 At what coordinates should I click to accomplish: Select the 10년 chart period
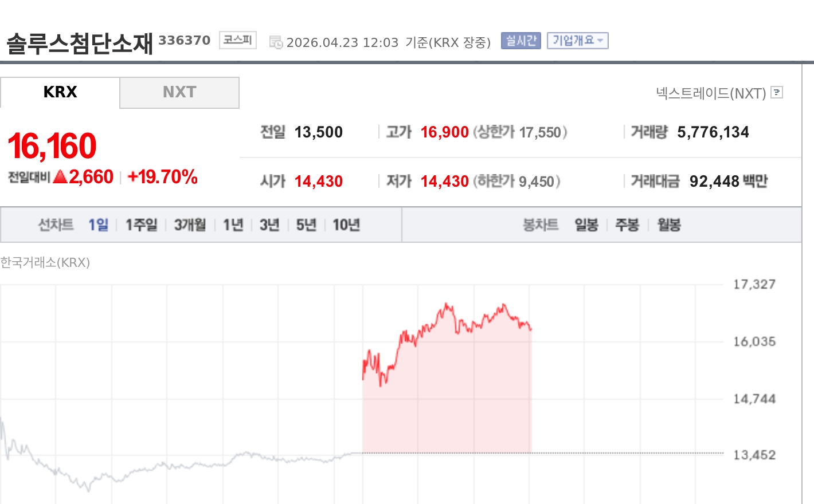point(345,225)
